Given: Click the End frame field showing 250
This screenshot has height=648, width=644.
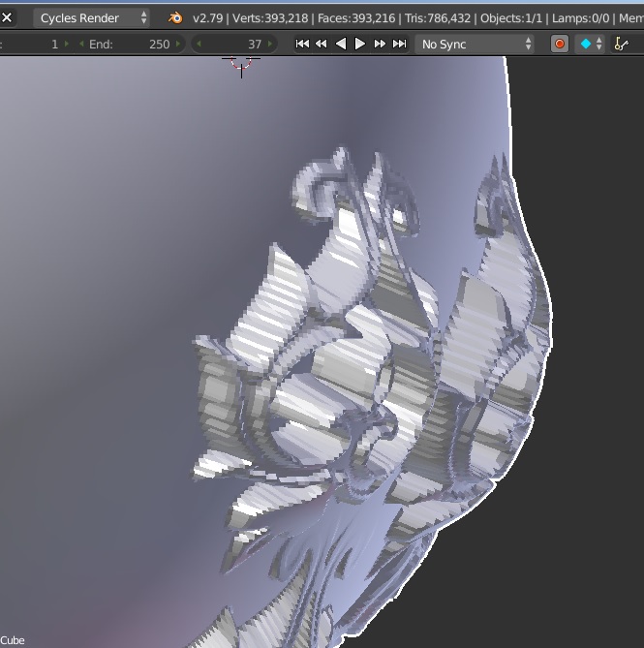Looking at the screenshot, I should click(130, 45).
